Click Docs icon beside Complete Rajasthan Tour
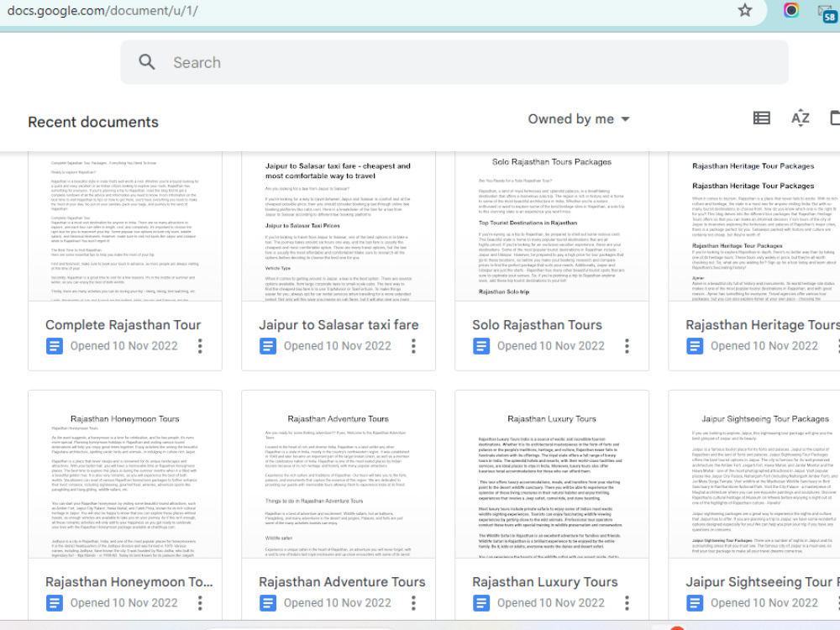This screenshot has height=630, width=840. coord(54,346)
